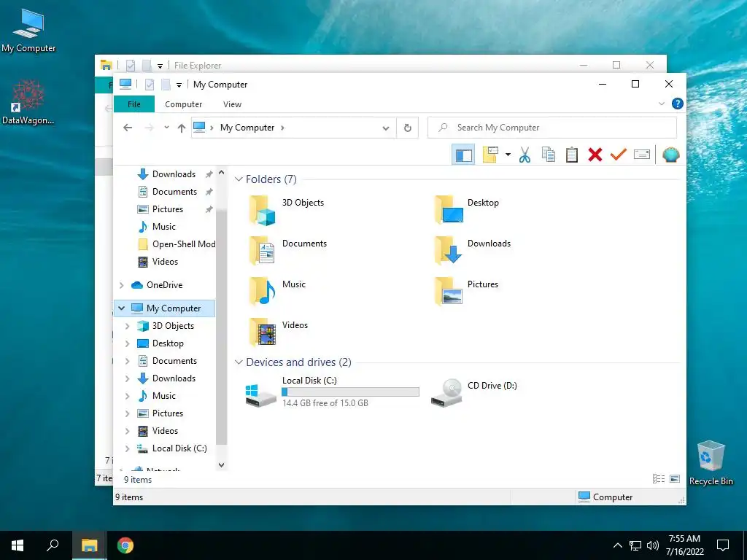Screen dimensions: 747x560
Task: Click the Properties quick access icon in My Computer title bar
Action: [150, 85]
